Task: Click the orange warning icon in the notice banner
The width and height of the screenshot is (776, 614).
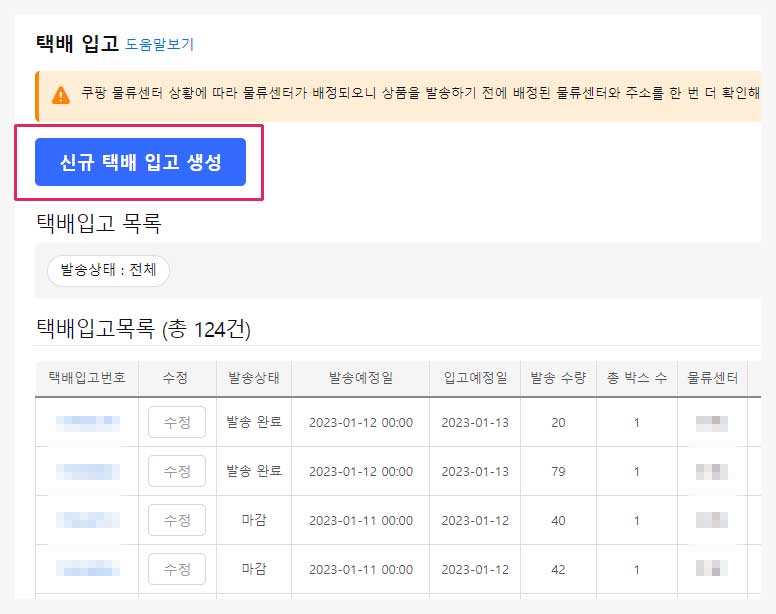Action: [x=61, y=96]
